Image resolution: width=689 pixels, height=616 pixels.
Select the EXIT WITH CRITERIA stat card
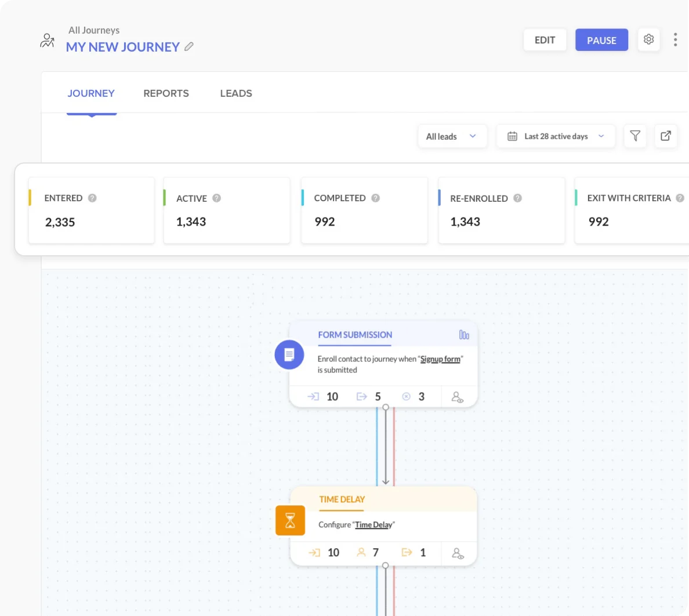(632, 210)
